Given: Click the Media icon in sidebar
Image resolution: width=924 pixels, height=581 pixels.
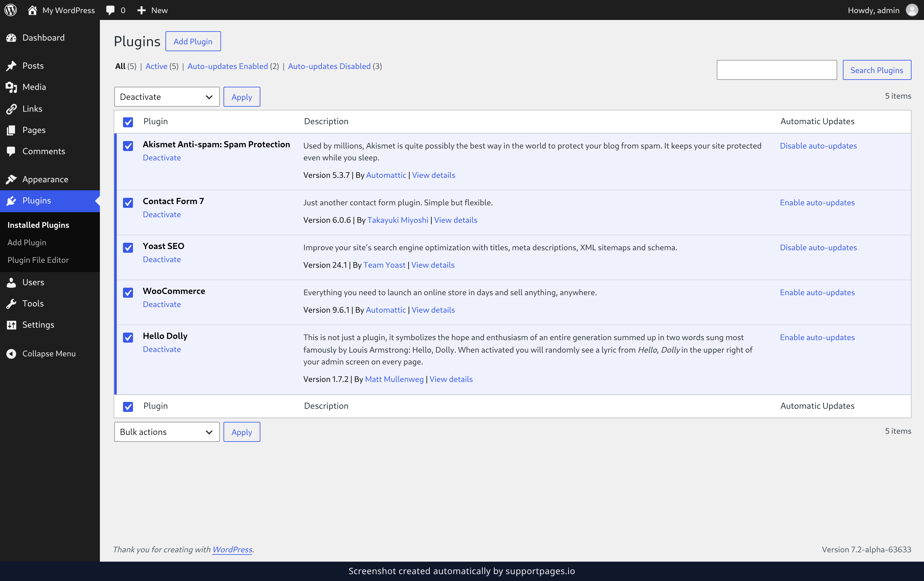Looking at the screenshot, I should 11,87.
